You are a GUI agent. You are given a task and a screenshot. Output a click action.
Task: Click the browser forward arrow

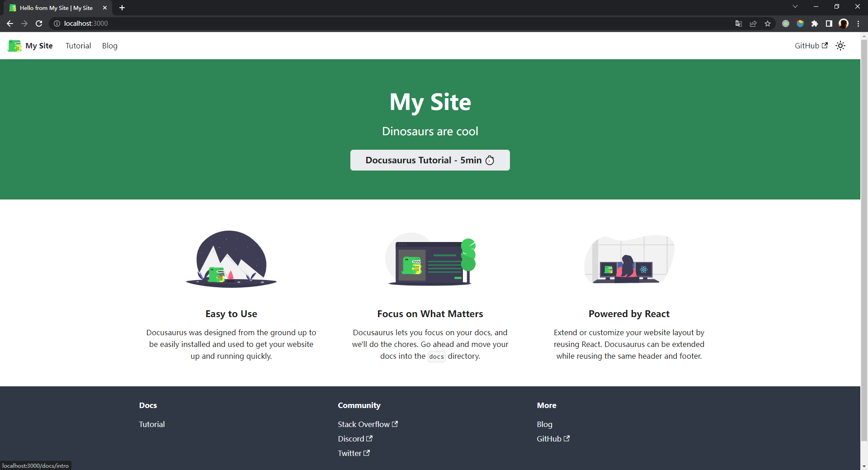click(24, 24)
